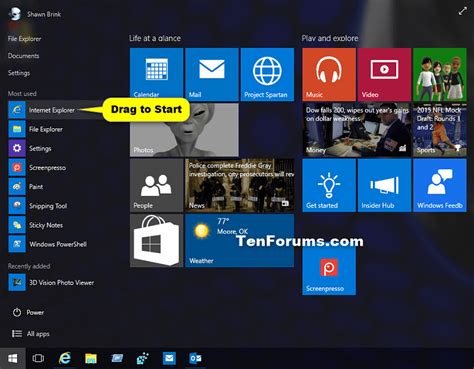474x369 pixels.
Task: Open the Insider Hub megaphone tile
Action: [x=384, y=185]
